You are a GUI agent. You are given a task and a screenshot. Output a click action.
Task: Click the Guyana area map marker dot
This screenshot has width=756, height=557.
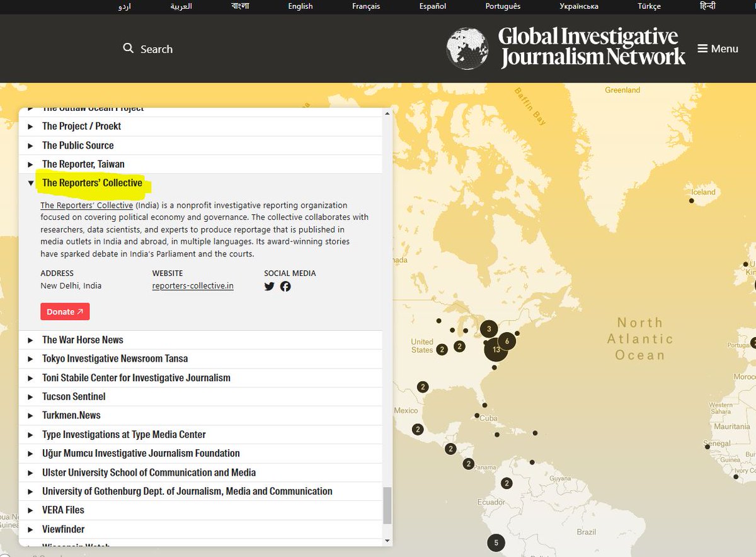[532, 462]
